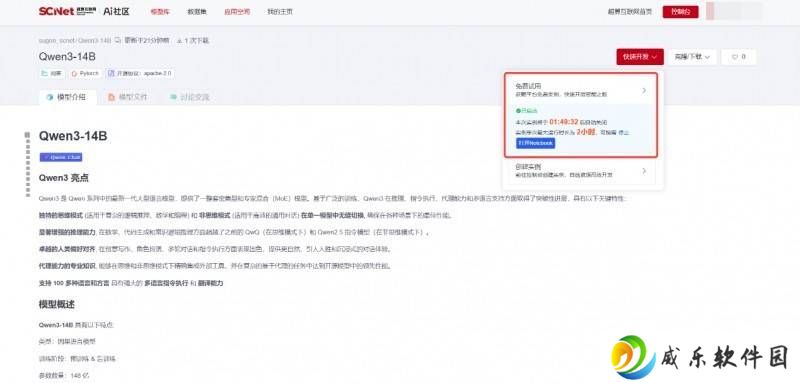Switch to the 模型介绍 tab
Image resolution: width=800 pixels, height=383 pixels.
[67, 97]
